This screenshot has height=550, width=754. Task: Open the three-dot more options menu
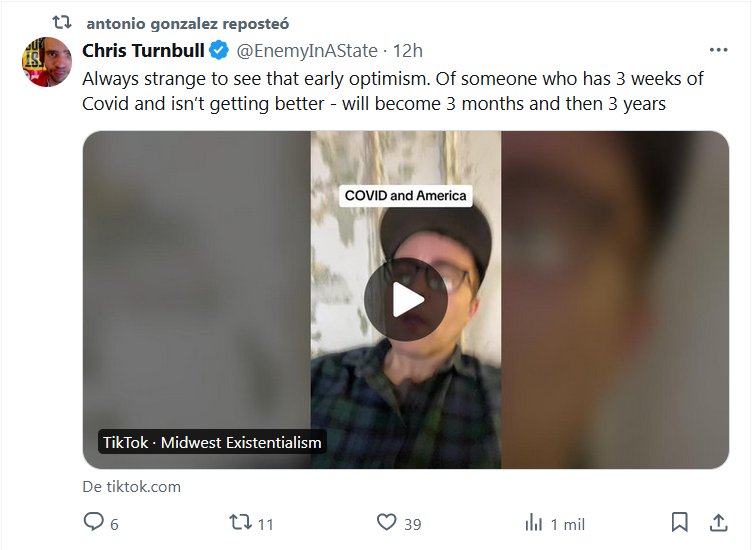pos(717,49)
